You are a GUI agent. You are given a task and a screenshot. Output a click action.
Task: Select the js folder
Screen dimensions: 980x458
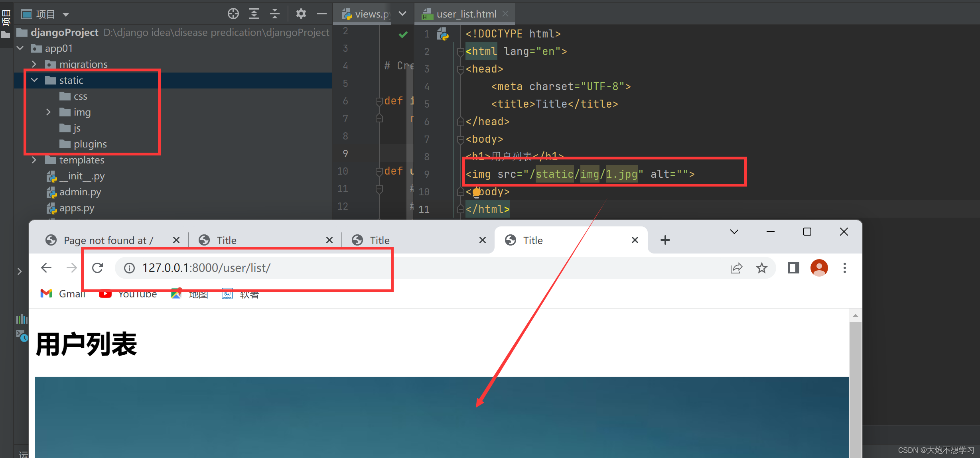70,128
